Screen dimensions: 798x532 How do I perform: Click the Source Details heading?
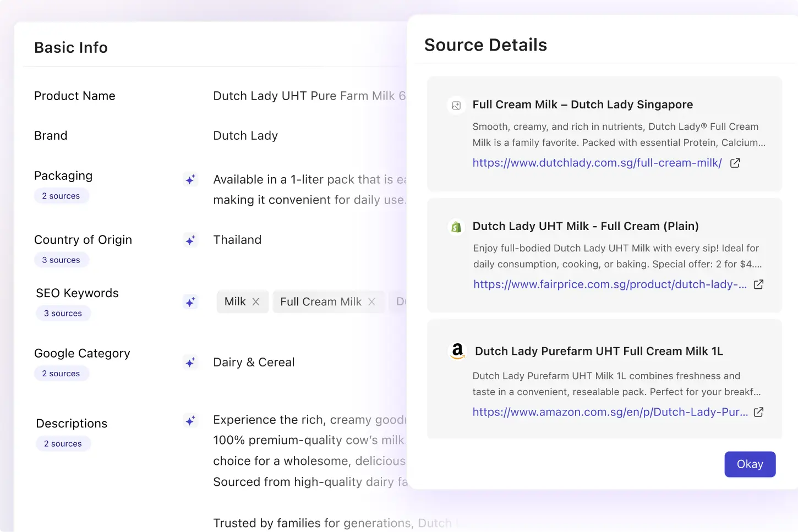(485, 45)
